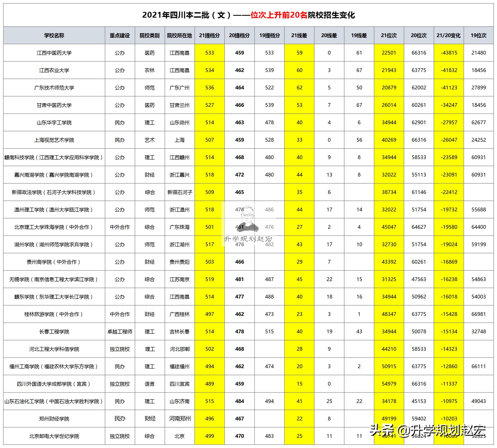Click the 重点建设 column header
Screen dimensions: 497x448
pos(120,35)
